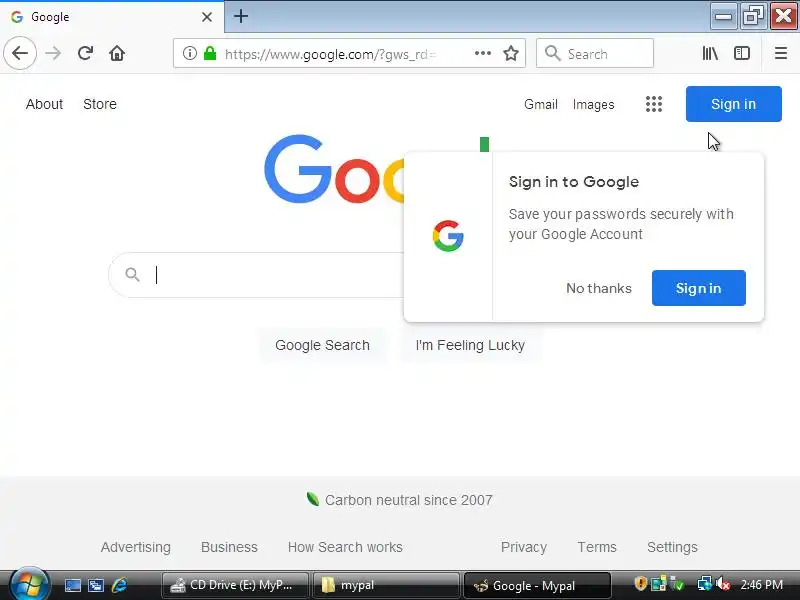Click the forward navigation arrow
Viewport: 800px width, 600px height.
coord(53,53)
